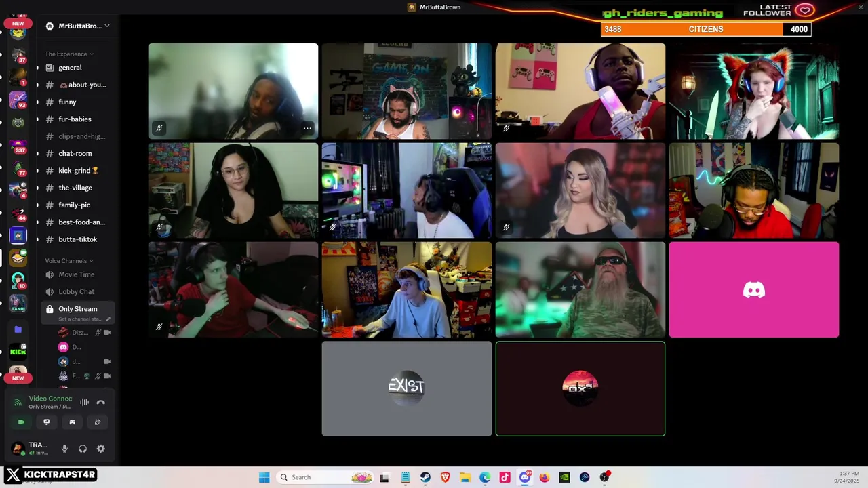Click the share your screen icon

tap(47, 422)
